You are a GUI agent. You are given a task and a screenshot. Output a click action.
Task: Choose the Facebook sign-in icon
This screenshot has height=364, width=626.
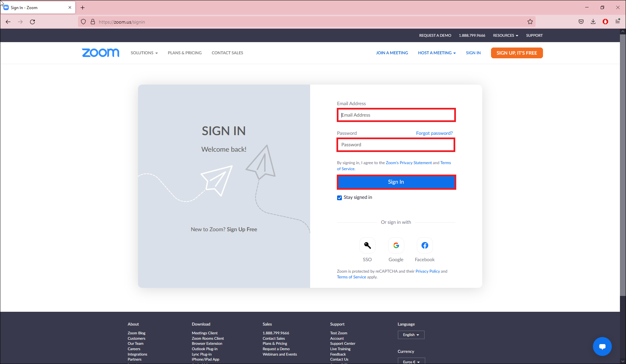(425, 245)
